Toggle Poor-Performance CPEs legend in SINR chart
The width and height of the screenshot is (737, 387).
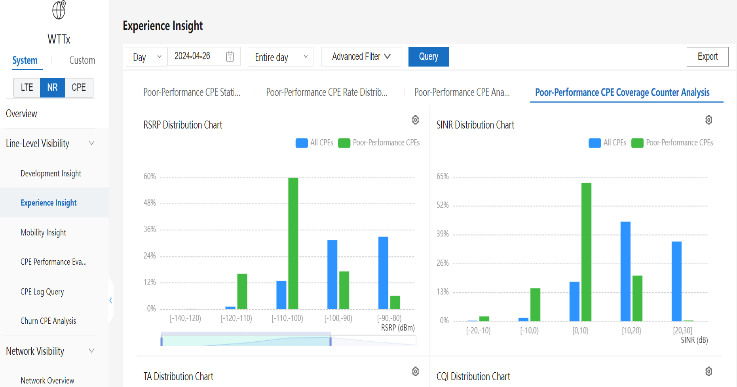(672, 142)
